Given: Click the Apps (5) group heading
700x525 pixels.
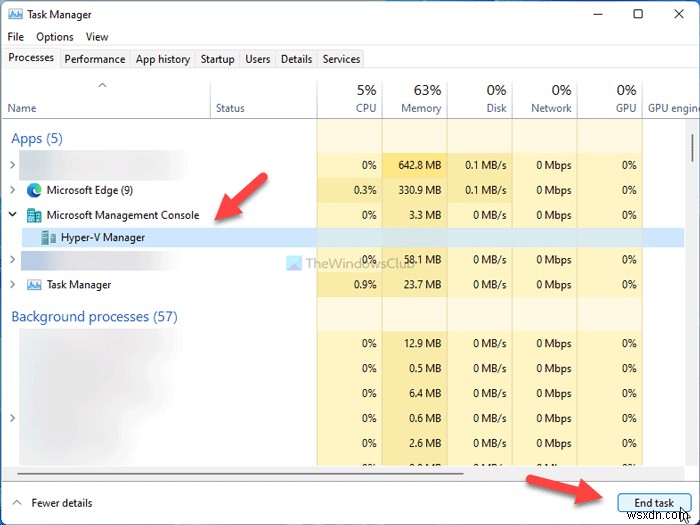Looking at the screenshot, I should (37, 138).
